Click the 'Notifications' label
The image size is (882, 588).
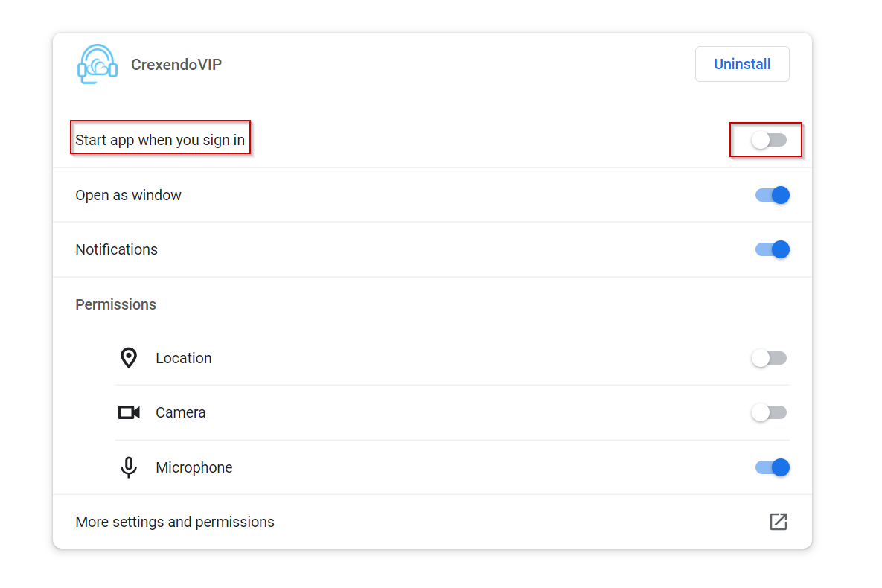pyautogui.click(x=116, y=249)
